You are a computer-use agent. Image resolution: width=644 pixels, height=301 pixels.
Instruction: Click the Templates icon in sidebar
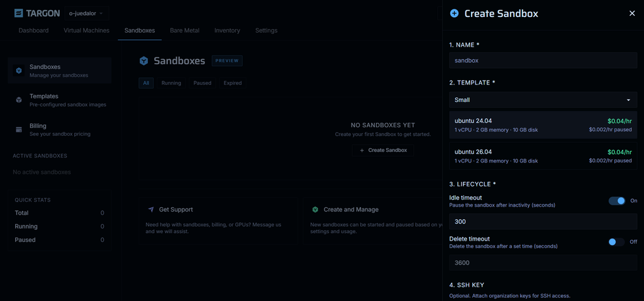pos(18,100)
